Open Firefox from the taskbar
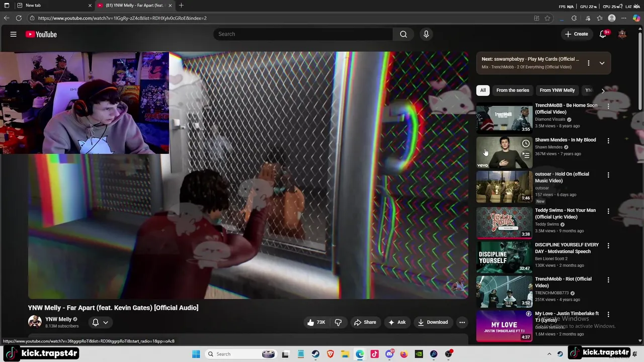 point(404,354)
